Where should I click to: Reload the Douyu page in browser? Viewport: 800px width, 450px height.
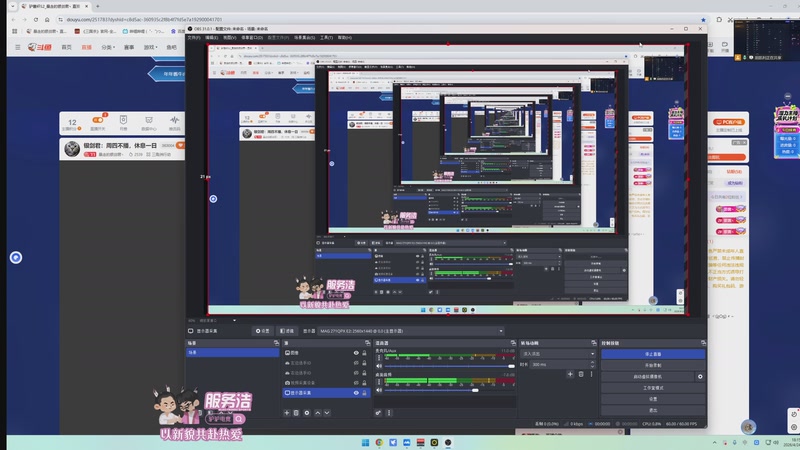[36, 19]
